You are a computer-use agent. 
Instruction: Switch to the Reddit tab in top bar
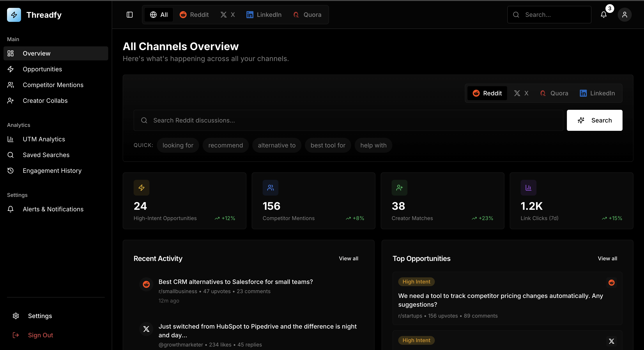click(194, 15)
